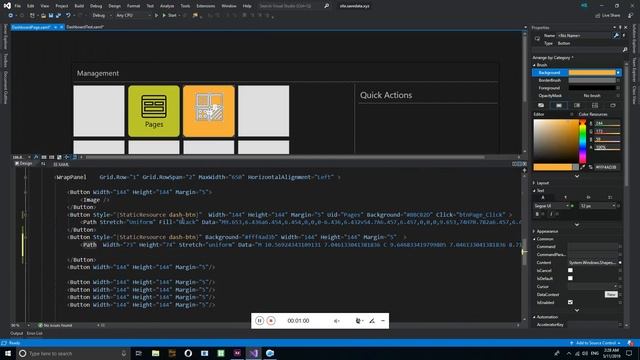Toggle Italic in Text properties
The width and height of the screenshot is (640, 360).
[551, 214]
